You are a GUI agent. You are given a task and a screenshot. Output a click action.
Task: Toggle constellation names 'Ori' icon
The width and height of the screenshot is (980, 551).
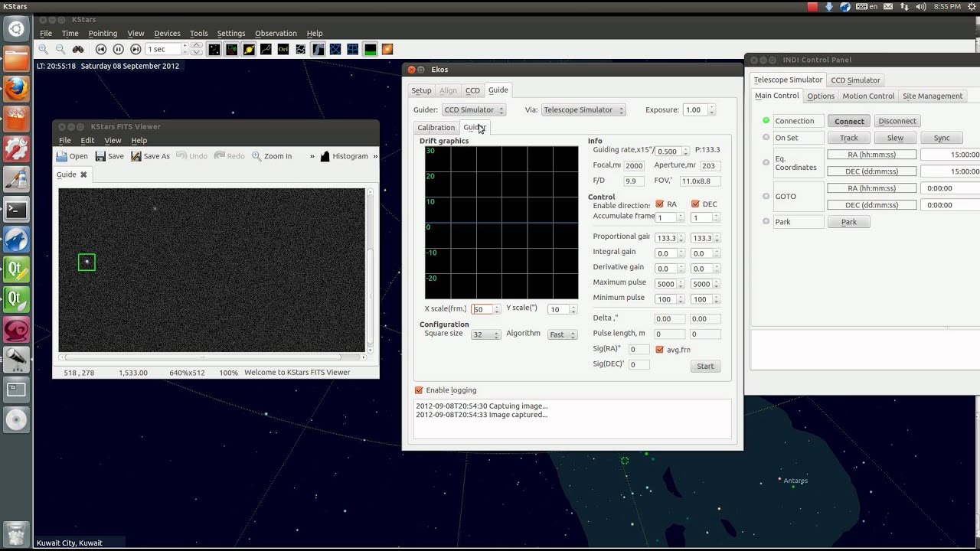[283, 49]
